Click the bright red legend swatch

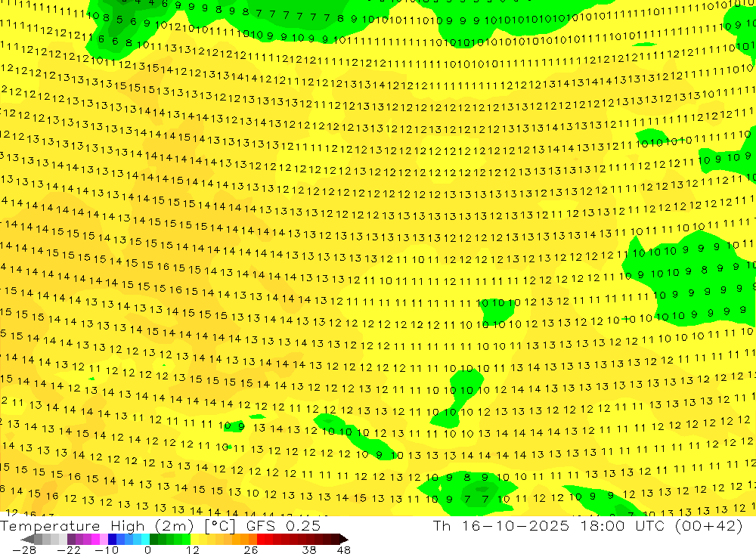(x=261, y=539)
